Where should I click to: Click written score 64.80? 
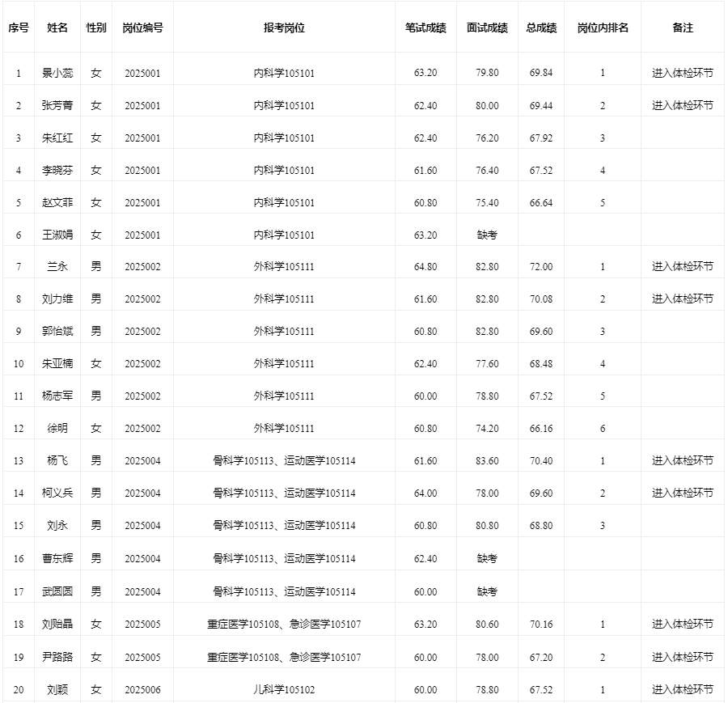point(425,266)
